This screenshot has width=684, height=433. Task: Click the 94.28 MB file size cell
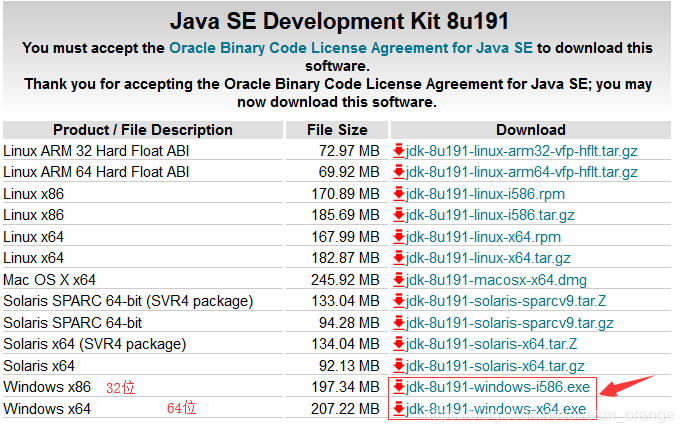click(x=349, y=323)
